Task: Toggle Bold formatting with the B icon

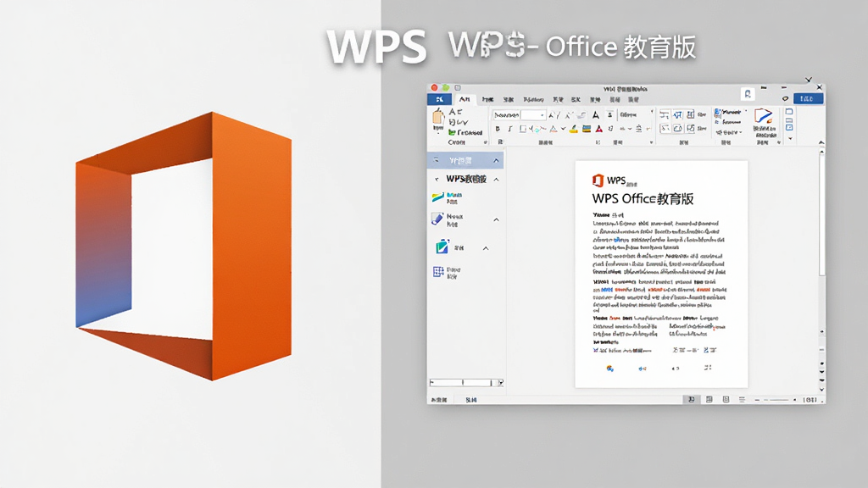Action: point(498,129)
